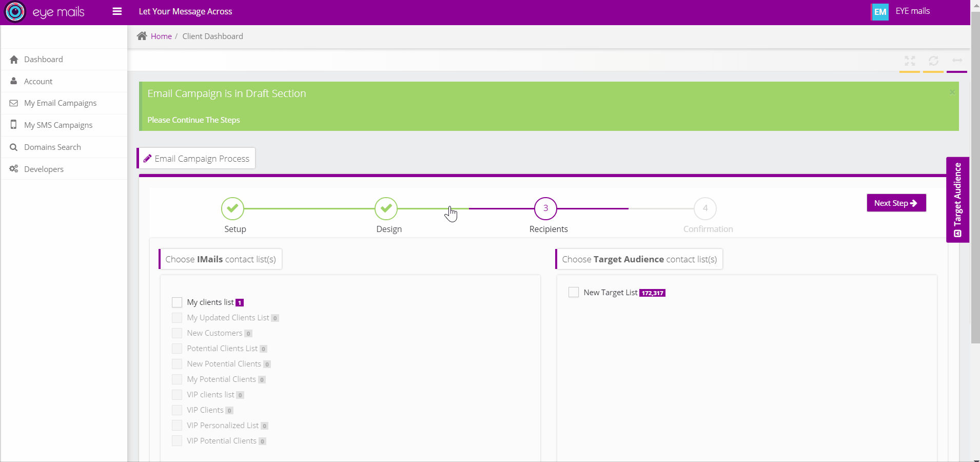
Task: Click the EM user avatar icon
Action: (x=880, y=12)
